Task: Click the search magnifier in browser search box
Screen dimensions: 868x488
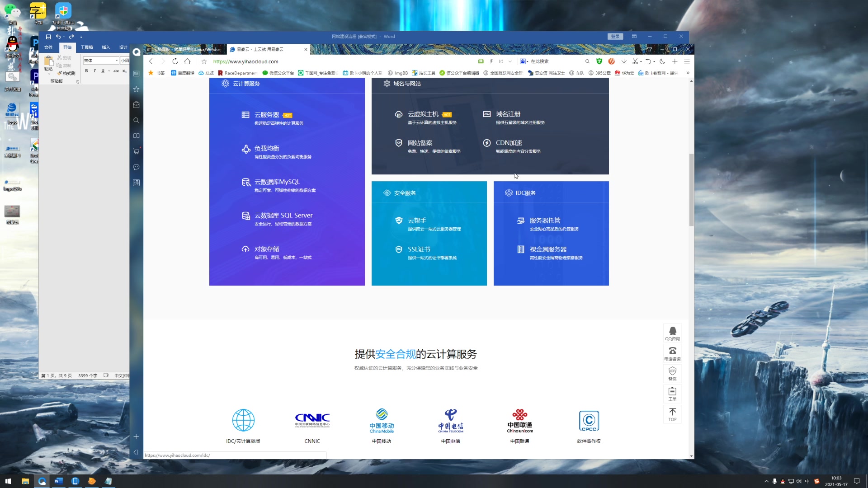Action: (587, 61)
